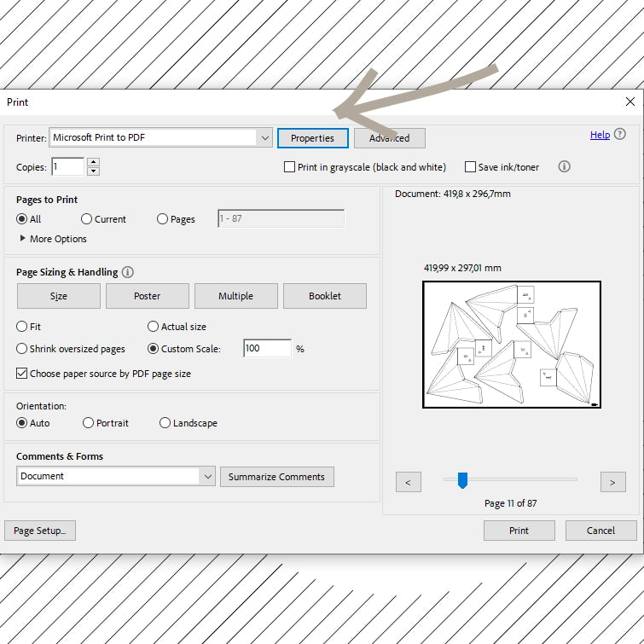The height and width of the screenshot is (644, 644).
Task: Select the Landscape orientation radio button
Action: (x=165, y=423)
